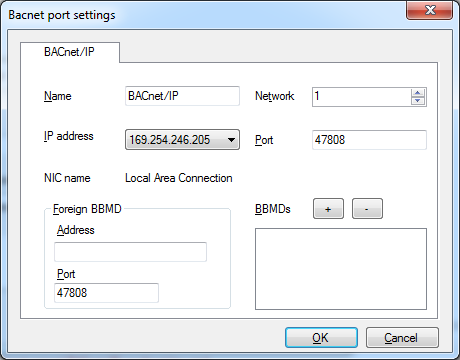The width and height of the screenshot is (460, 360).
Task: Remove a BBMD with the minus button
Action: pos(367,209)
